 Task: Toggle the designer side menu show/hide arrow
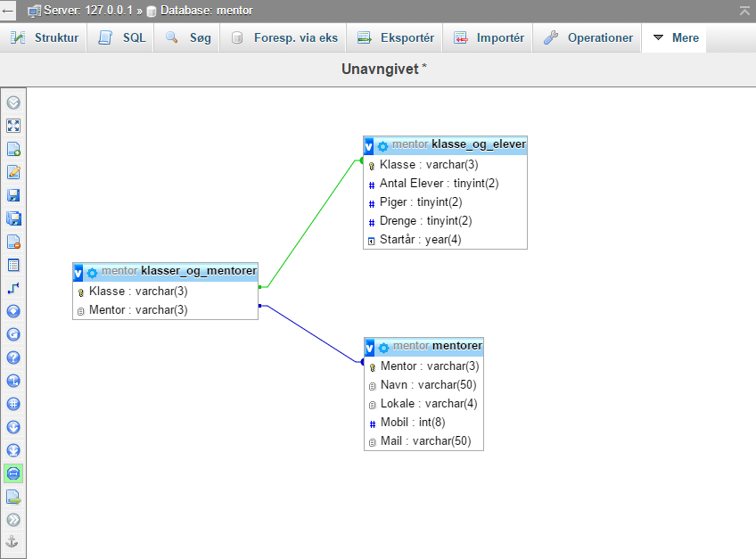coord(13,103)
